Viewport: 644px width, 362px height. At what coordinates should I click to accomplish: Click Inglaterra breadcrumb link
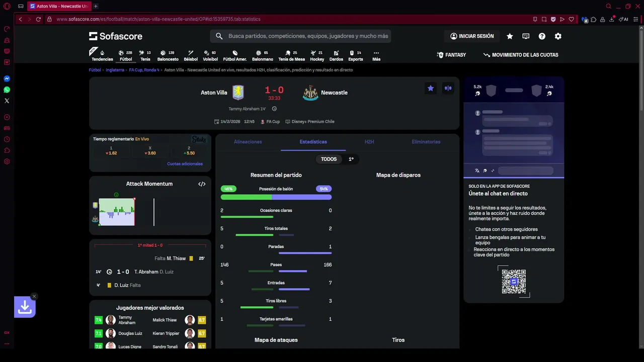pos(115,70)
